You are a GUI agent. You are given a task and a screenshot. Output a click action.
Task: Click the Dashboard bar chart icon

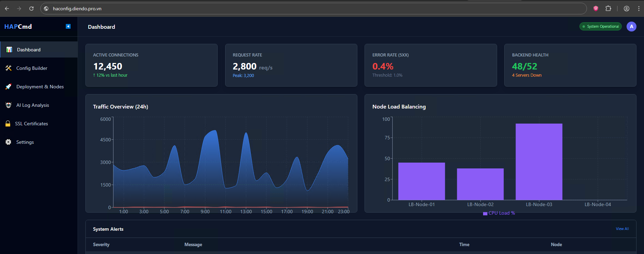(x=9, y=50)
